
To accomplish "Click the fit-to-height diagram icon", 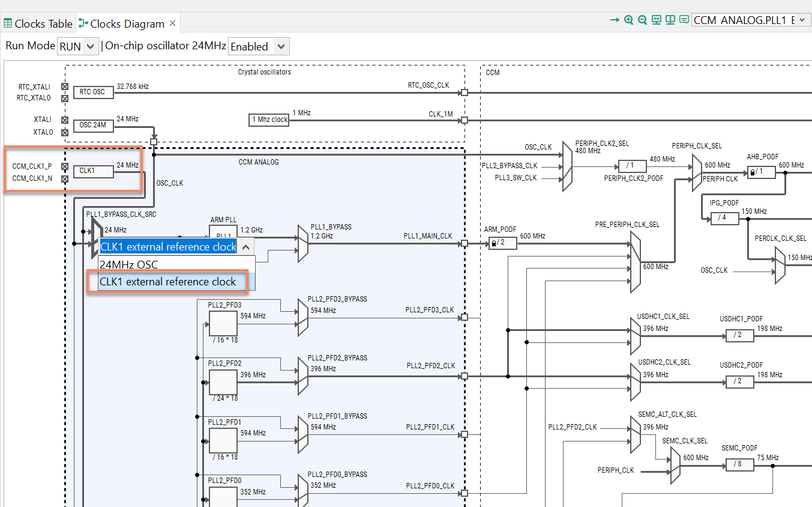I will point(670,20).
